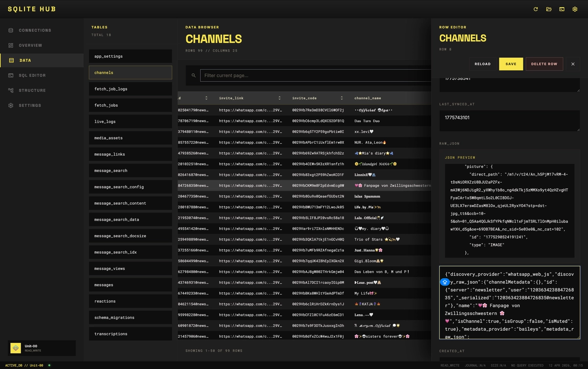This screenshot has height=369, width=588.
Task: Save the edited row
Action: tap(511, 64)
